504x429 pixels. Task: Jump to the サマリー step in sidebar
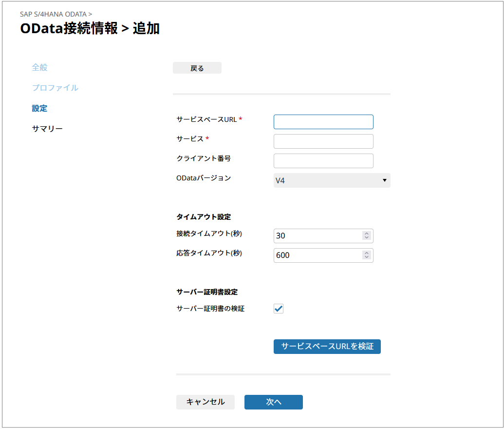[x=47, y=129]
